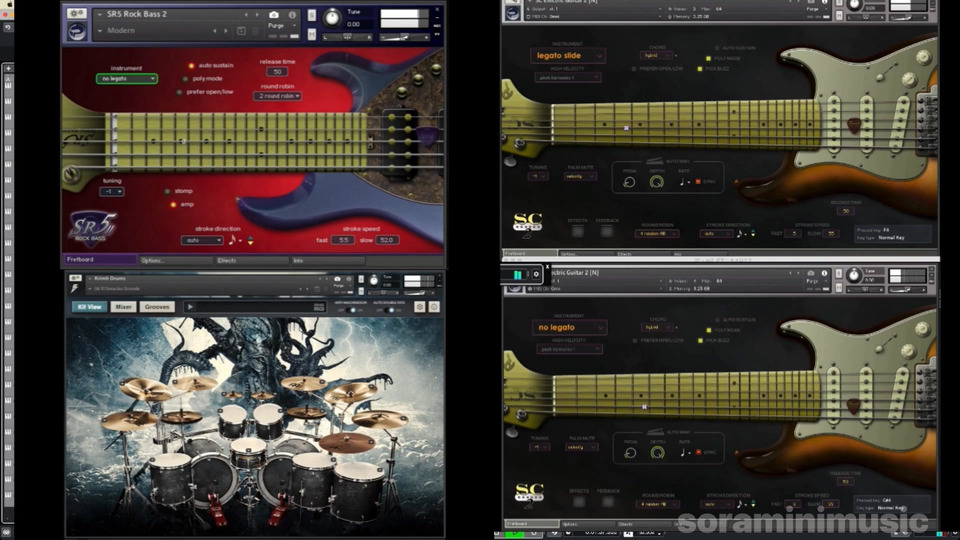Toggle Prefer Open/Low on the upper guitar

point(634,69)
